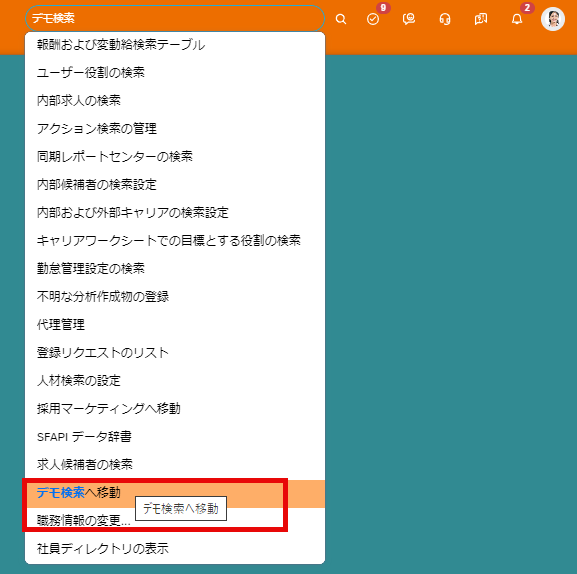Select ユーザー役割の検索 from suggestions
This screenshot has width=577, height=574.
click(x=175, y=72)
